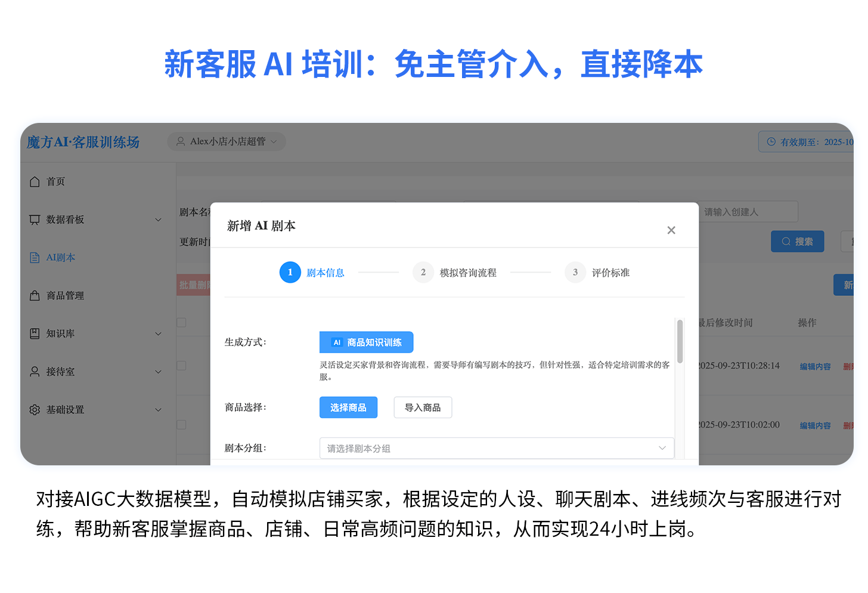Screen dimensions: 868x593
Task: Click the 导入商品 button
Action: point(423,407)
